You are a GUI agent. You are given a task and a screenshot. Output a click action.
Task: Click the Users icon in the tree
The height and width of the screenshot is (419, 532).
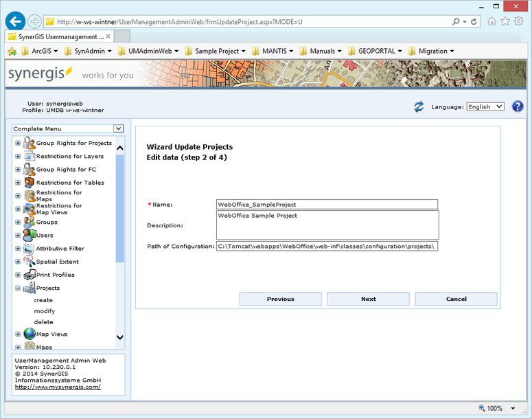click(30, 235)
